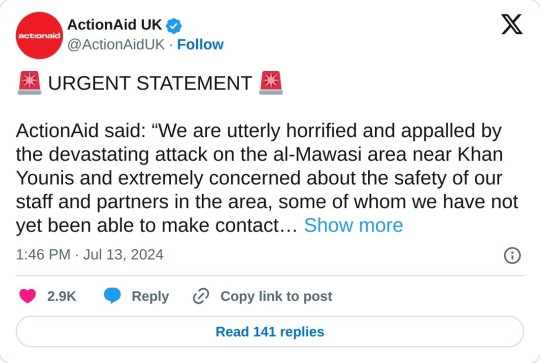The width and height of the screenshot is (540, 363).
Task: Open the ActionAid UK display name
Action: pyautogui.click(x=114, y=25)
